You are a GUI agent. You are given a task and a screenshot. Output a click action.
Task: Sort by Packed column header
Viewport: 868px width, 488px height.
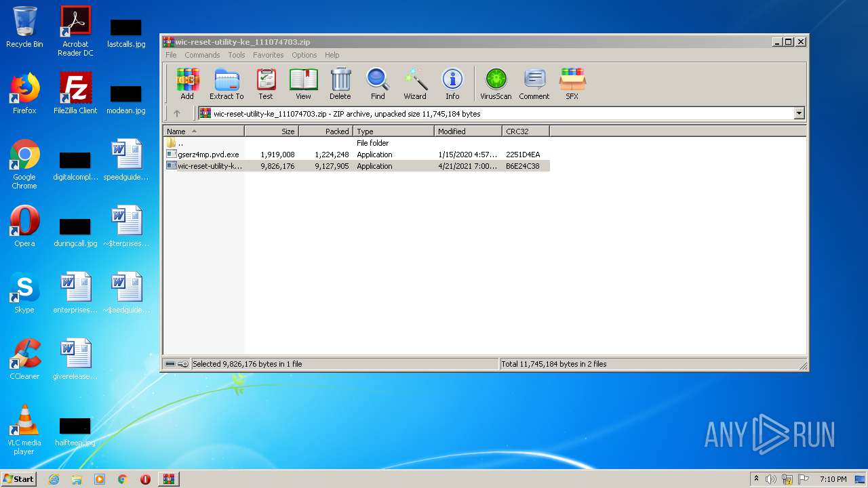(x=326, y=131)
